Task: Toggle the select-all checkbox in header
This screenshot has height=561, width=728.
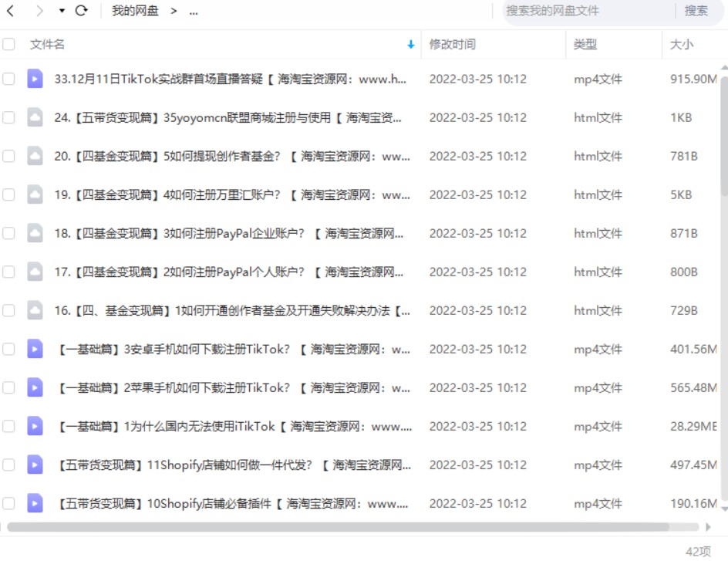Action: (8, 44)
